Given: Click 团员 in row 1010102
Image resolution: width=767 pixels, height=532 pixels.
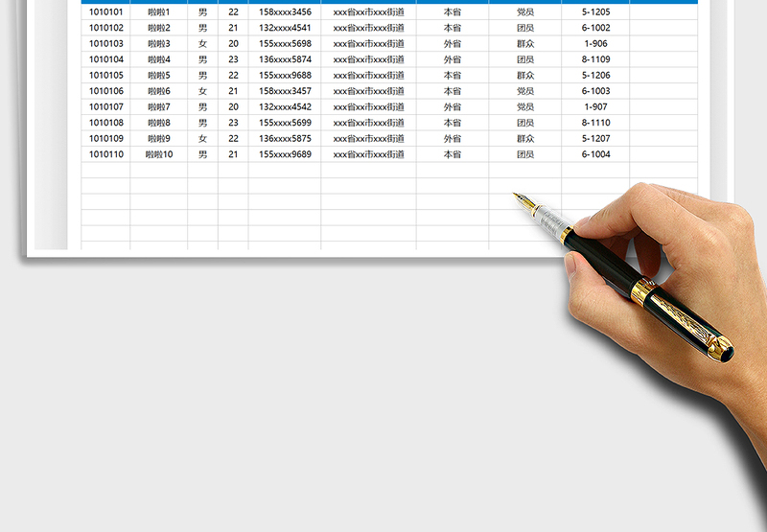Looking at the screenshot, I should [525, 28].
